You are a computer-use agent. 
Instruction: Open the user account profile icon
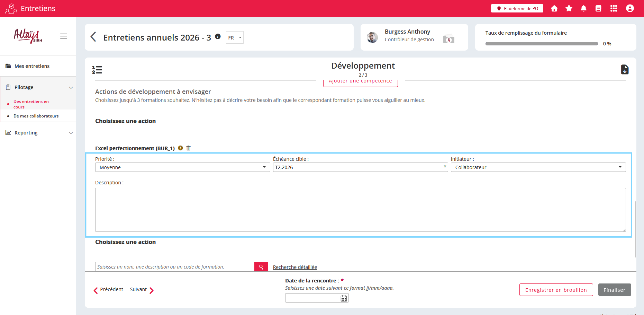tap(630, 9)
